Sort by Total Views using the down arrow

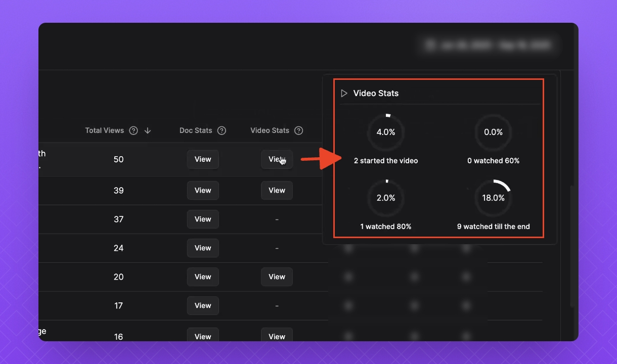pos(148,130)
